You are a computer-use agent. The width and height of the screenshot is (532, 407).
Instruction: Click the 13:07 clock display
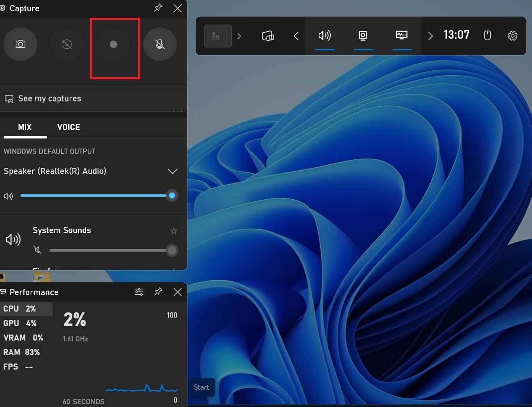pyautogui.click(x=457, y=35)
